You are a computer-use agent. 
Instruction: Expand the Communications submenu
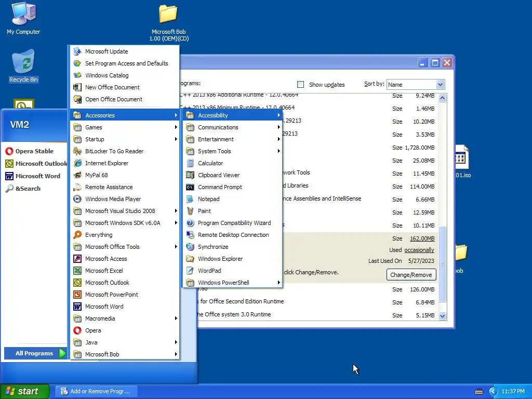[x=233, y=127]
